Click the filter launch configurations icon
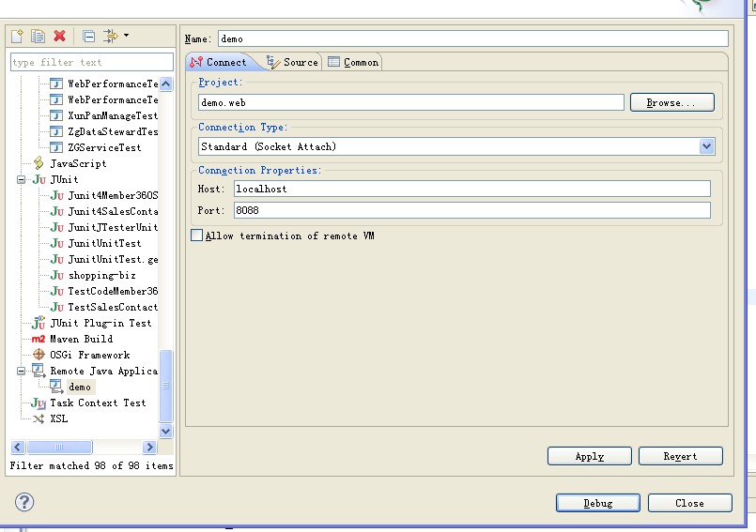 (110, 37)
